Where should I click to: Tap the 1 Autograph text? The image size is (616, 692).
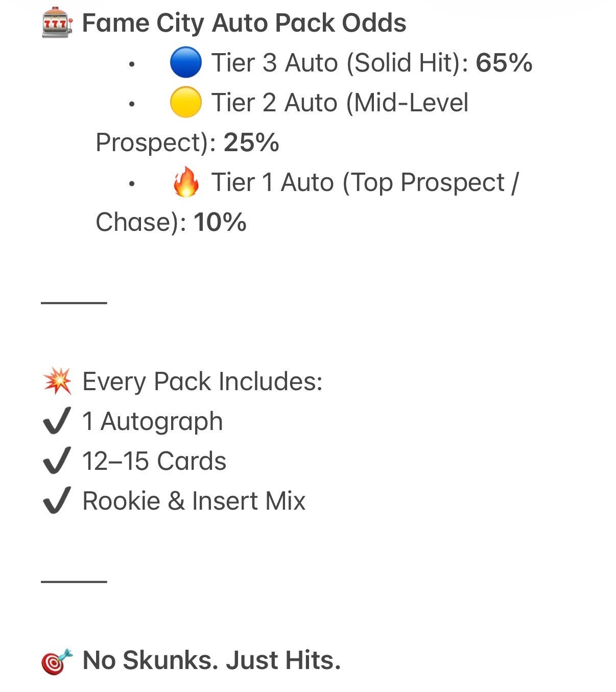click(152, 422)
